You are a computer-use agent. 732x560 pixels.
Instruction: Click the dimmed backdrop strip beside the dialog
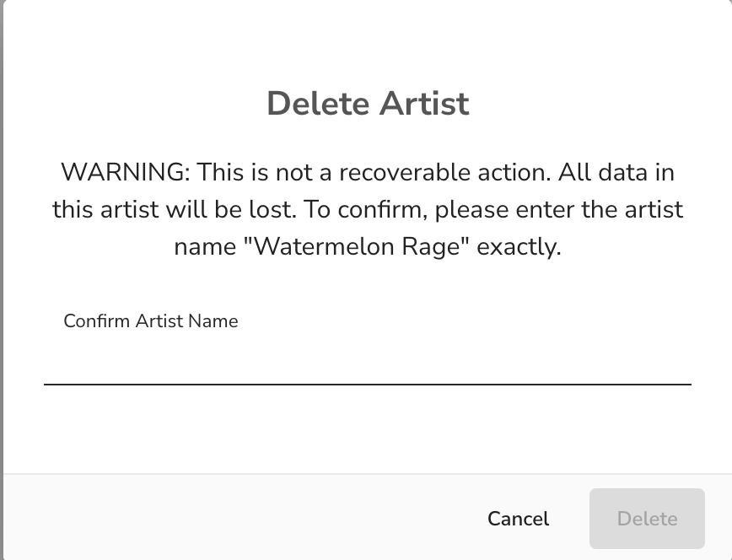(2, 280)
